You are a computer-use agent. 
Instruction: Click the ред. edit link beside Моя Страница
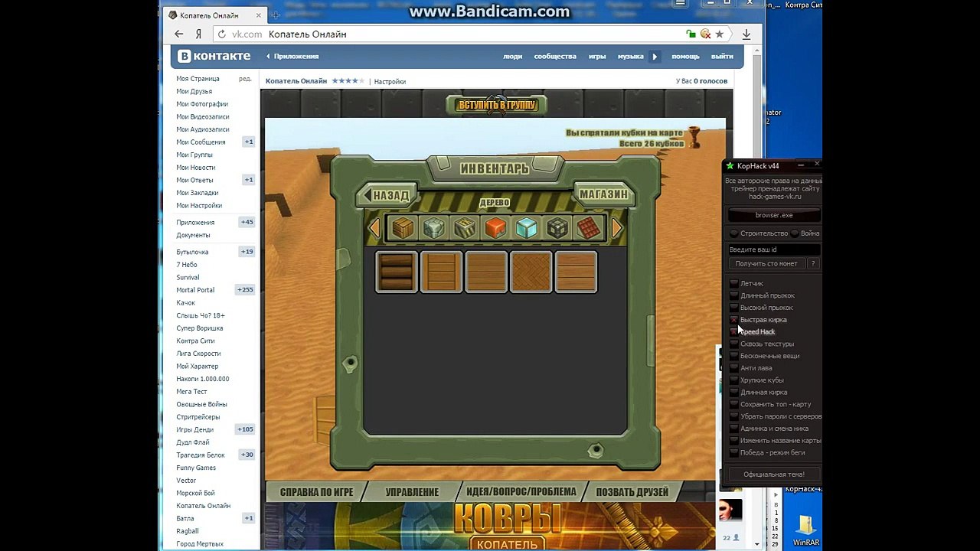click(245, 78)
